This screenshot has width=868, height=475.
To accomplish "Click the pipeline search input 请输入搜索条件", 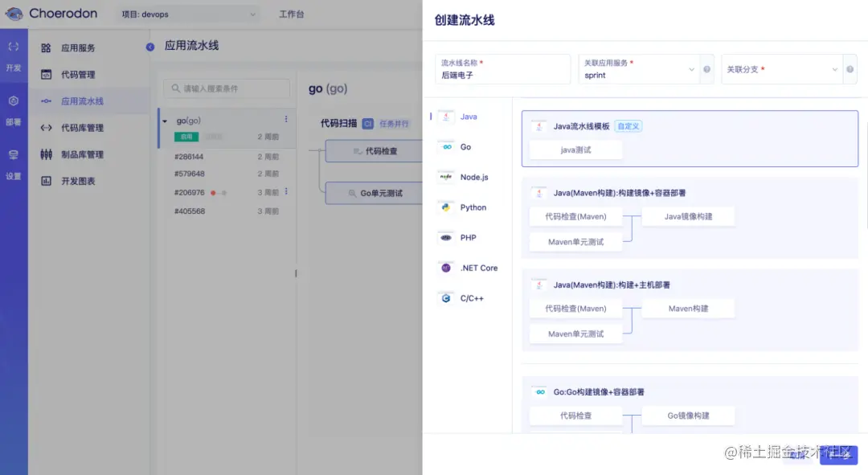I will point(225,88).
